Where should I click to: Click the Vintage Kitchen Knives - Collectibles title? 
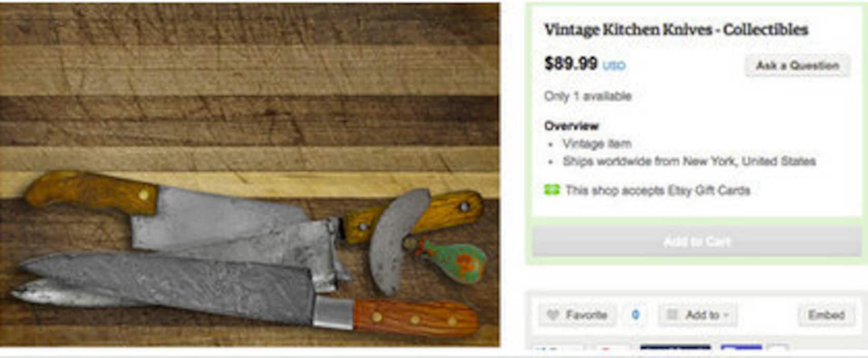[676, 29]
